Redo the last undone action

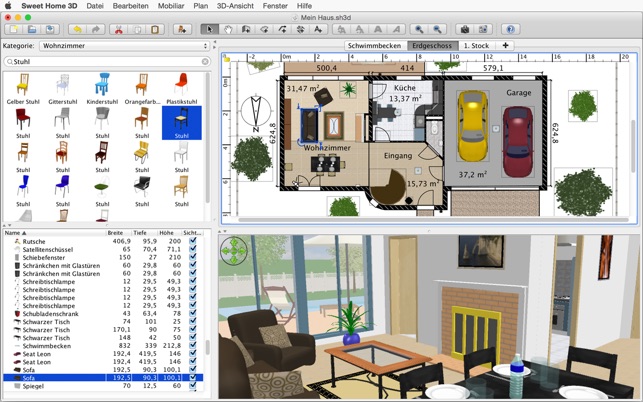pos(96,30)
